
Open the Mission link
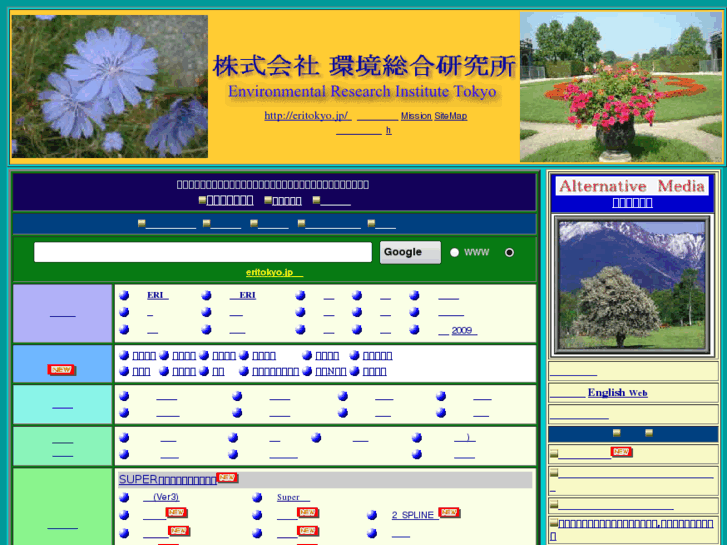(416, 116)
